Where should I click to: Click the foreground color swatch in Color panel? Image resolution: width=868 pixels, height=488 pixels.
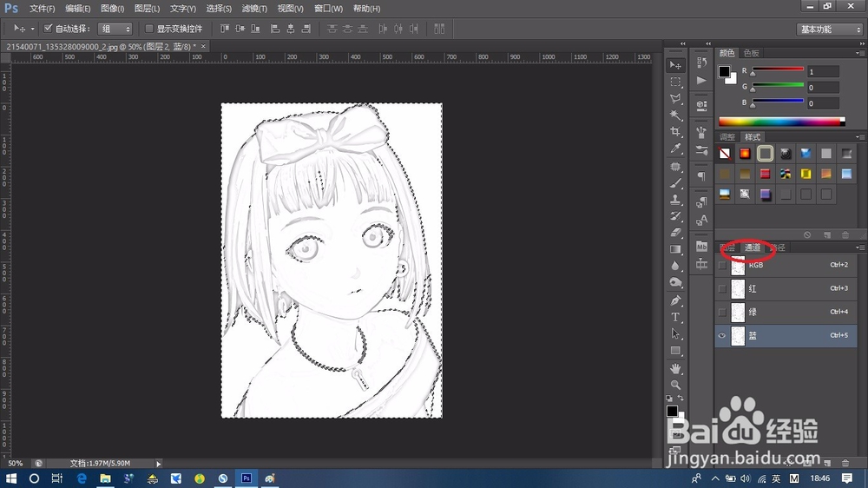(724, 71)
